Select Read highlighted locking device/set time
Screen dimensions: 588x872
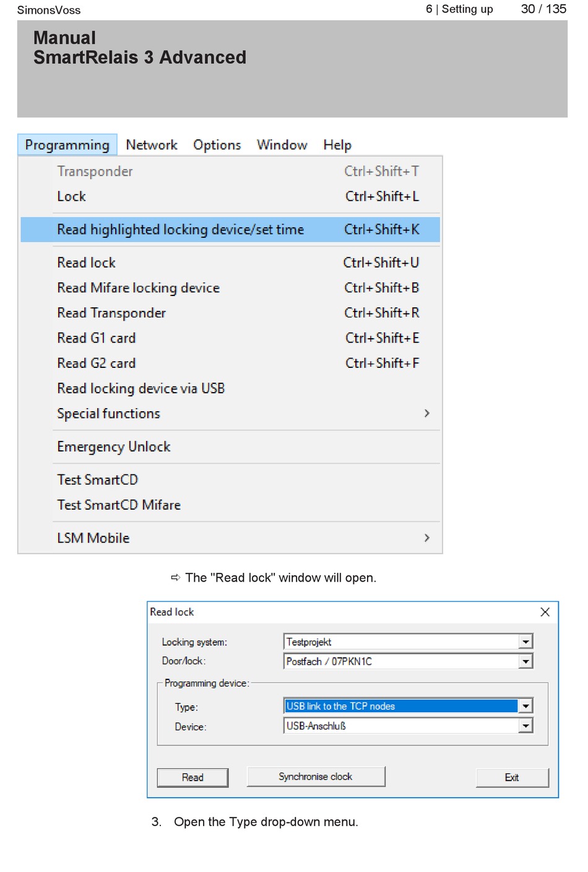180,230
